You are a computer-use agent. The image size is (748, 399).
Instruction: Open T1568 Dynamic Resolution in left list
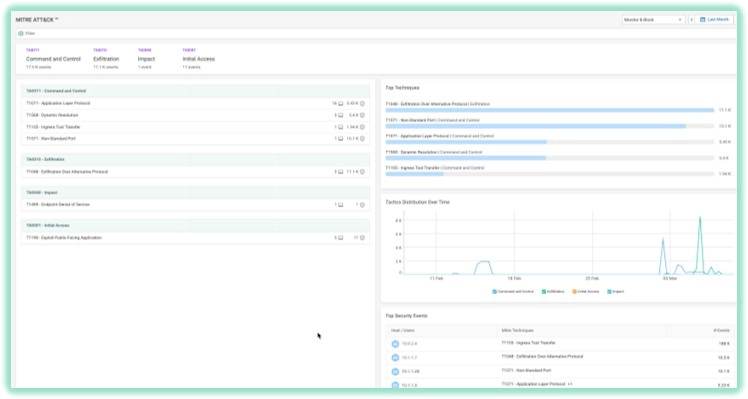(x=52, y=115)
